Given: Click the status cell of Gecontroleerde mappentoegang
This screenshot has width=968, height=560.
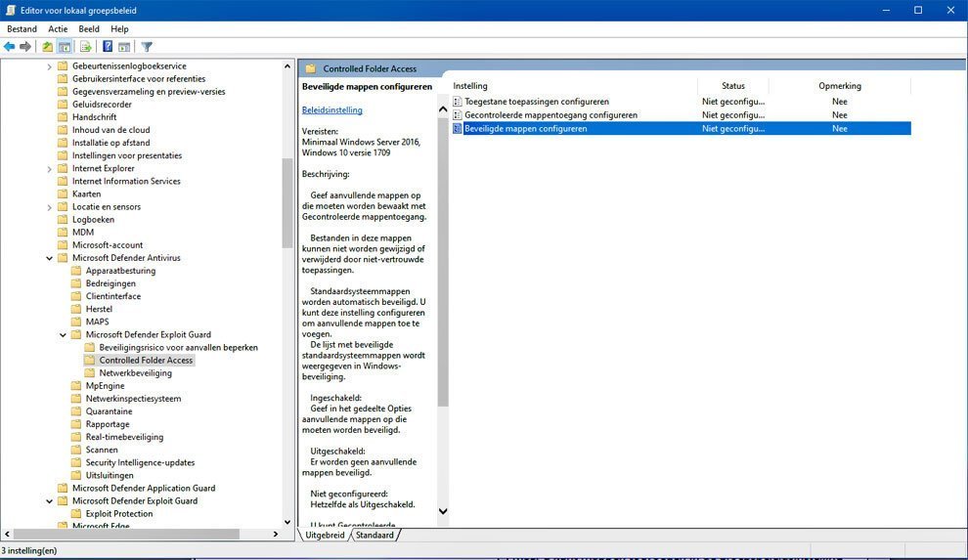Looking at the screenshot, I should click(732, 115).
